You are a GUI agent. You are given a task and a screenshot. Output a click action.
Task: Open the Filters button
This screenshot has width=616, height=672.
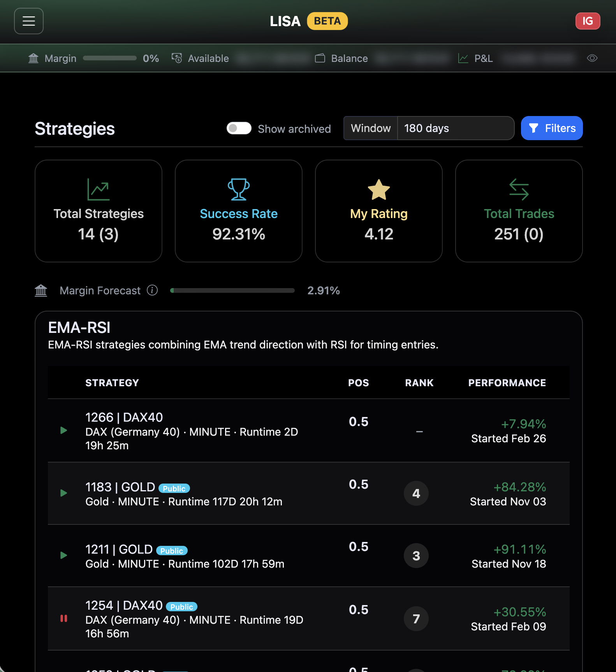[552, 128]
